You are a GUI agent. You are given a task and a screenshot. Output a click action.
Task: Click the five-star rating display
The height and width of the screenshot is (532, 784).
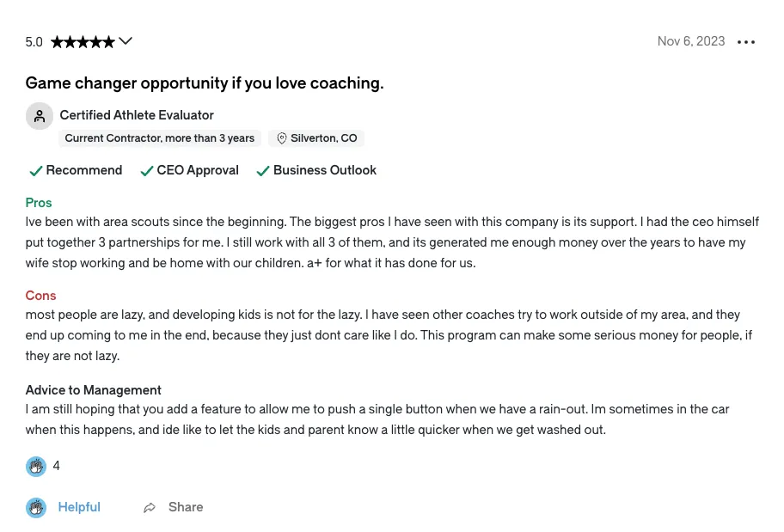[x=83, y=42]
